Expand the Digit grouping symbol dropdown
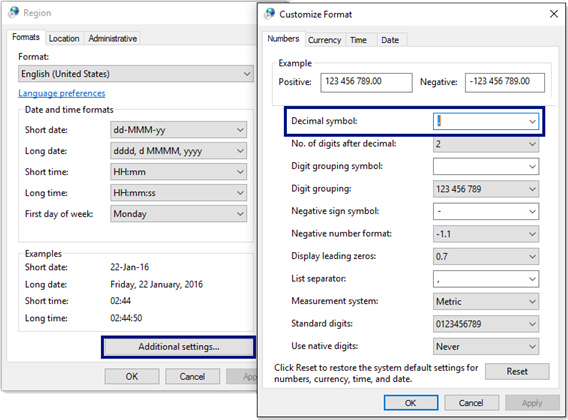The height and width of the screenshot is (420, 568). [x=486, y=166]
